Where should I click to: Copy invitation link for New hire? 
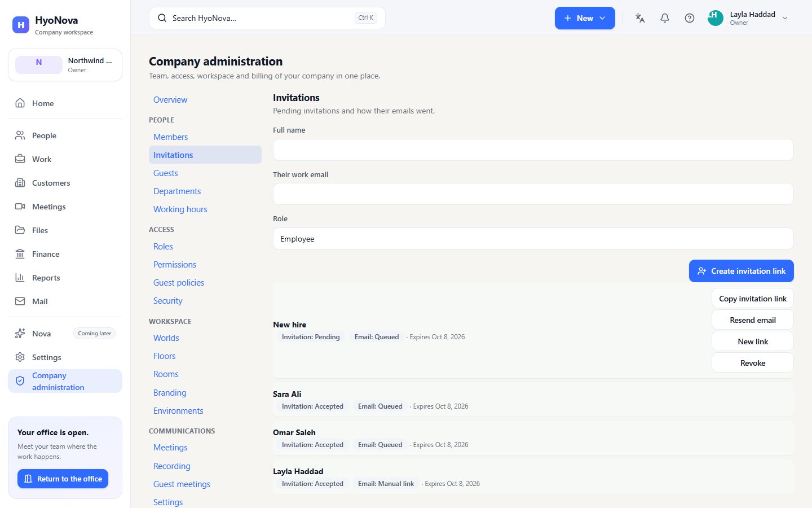tap(753, 299)
